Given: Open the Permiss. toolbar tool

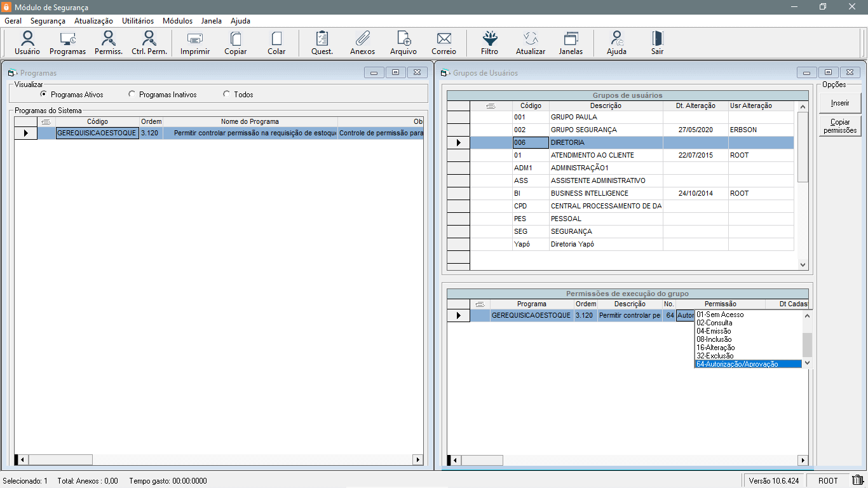Looking at the screenshot, I should (109, 43).
